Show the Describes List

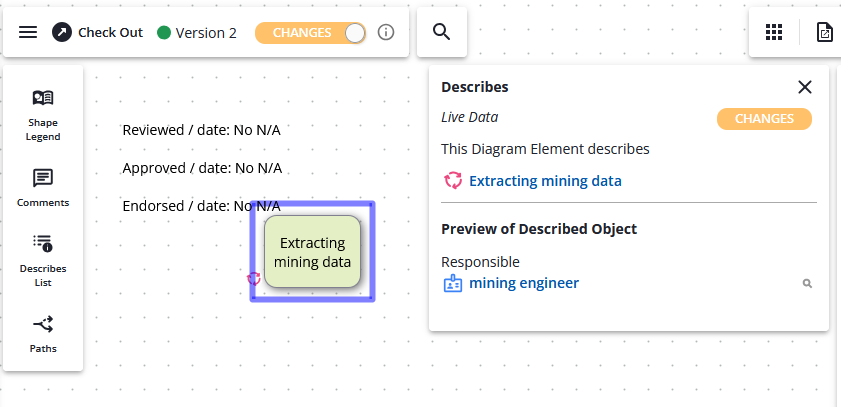pos(43,258)
